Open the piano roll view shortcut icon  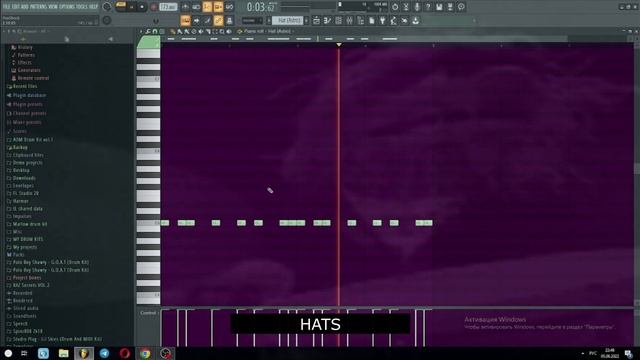(327, 20)
